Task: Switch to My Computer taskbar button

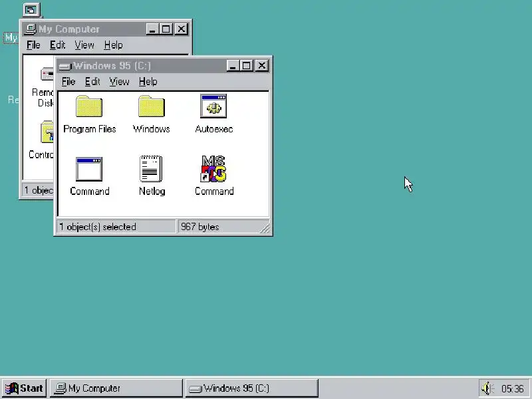Action: (116, 388)
